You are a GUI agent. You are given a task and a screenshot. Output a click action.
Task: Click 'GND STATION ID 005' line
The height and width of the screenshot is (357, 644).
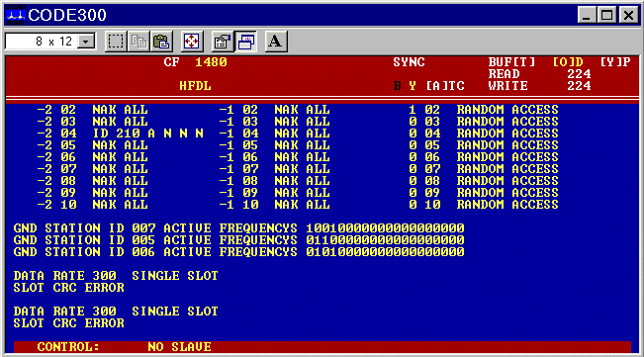tap(238, 240)
